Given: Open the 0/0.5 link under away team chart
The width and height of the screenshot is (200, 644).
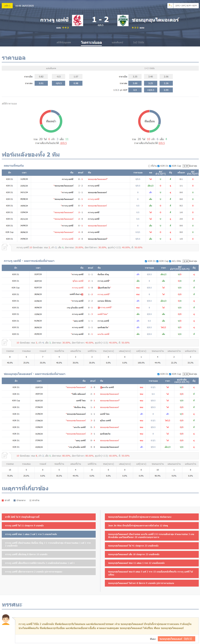Looking at the screenshot, I should coord(162,143).
